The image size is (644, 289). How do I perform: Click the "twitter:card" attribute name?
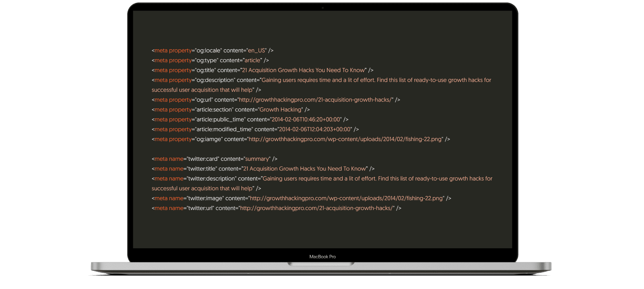click(x=203, y=159)
